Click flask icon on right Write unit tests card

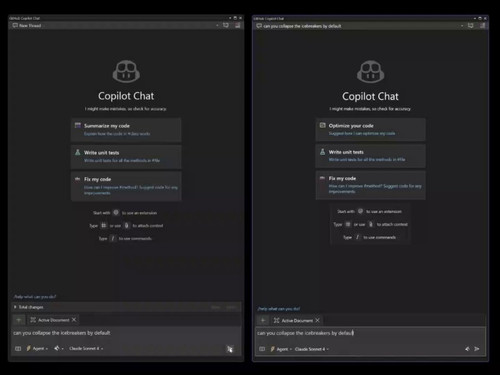tap(322, 152)
